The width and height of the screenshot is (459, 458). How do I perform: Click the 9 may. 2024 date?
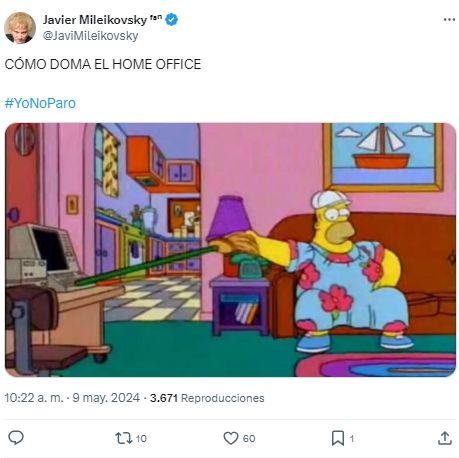coord(106,398)
